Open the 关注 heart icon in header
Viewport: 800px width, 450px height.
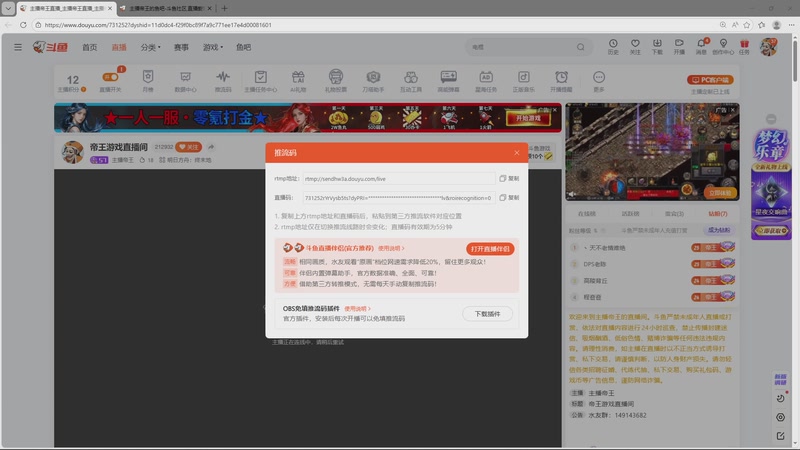point(635,46)
